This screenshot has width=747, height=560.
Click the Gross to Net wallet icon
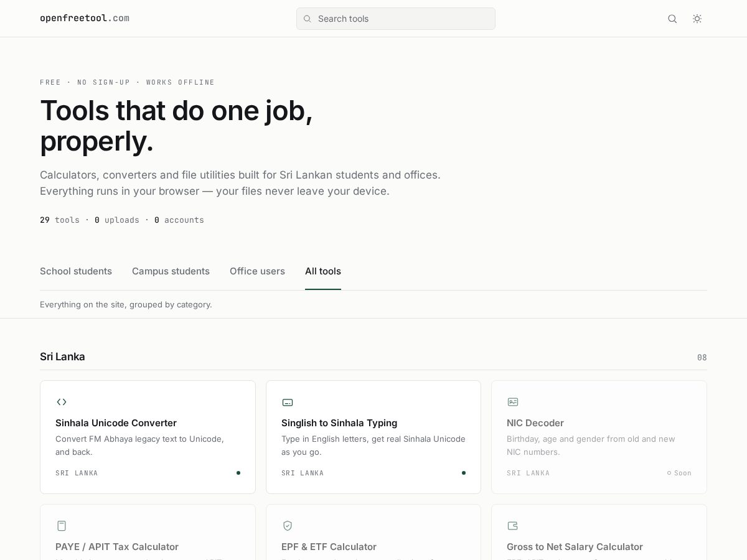point(513,526)
